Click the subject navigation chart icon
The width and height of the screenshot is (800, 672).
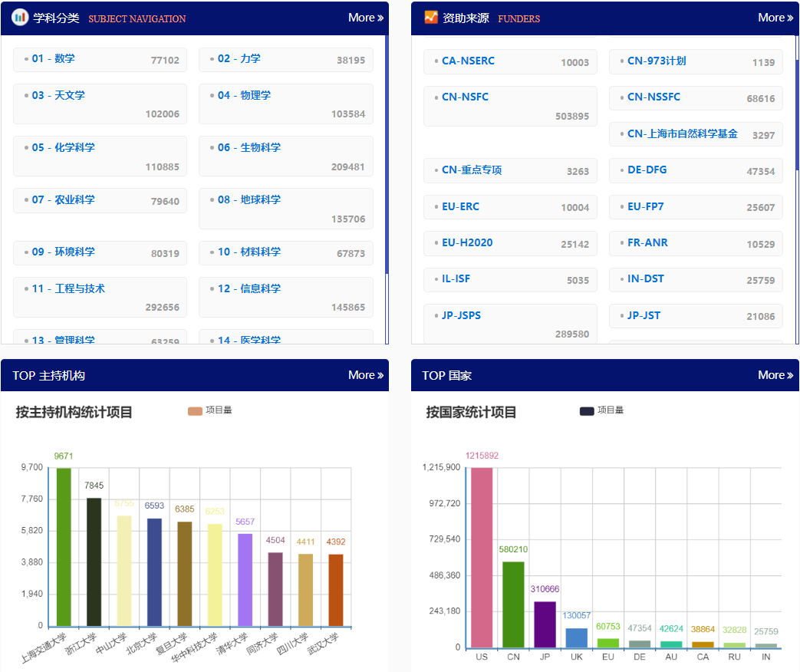coord(21,17)
